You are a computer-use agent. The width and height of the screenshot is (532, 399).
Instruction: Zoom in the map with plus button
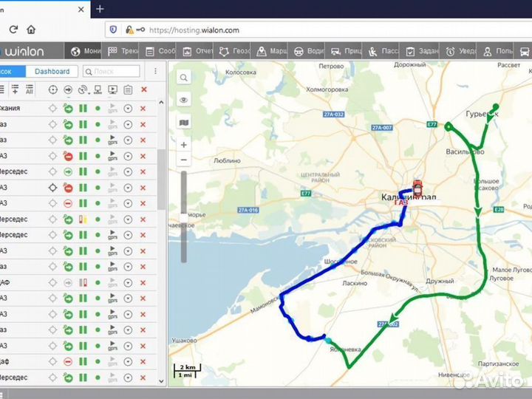[x=183, y=145]
